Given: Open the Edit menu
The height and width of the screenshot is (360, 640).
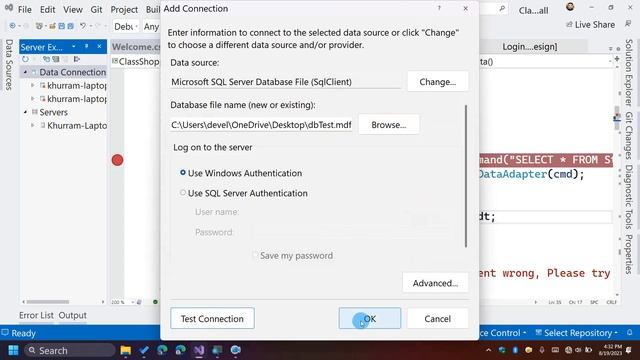Looking at the screenshot, I should click(x=47, y=9).
